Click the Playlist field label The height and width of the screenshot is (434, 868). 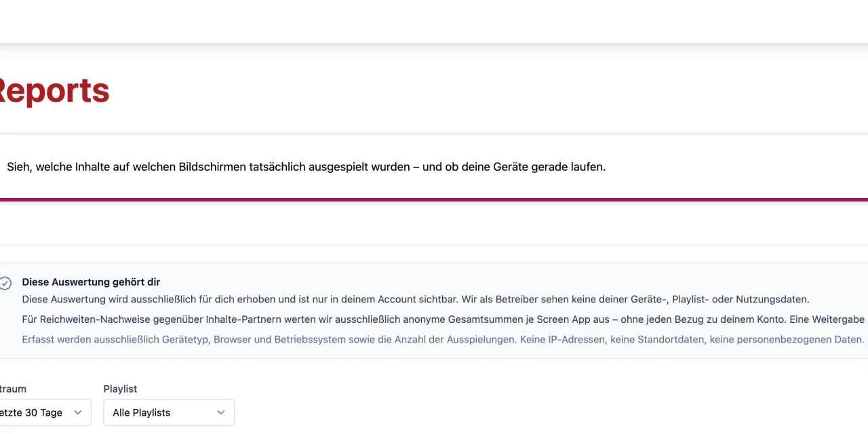[x=120, y=389]
